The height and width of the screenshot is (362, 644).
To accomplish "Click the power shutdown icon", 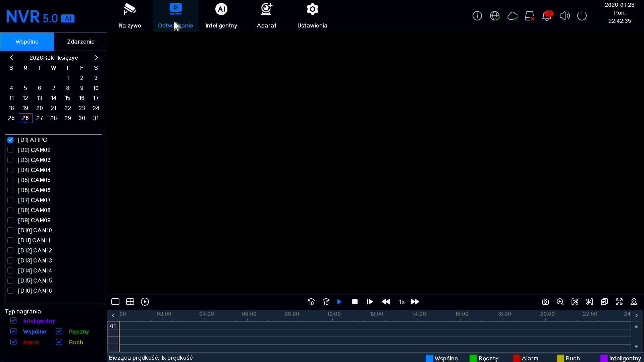I will pyautogui.click(x=582, y=16).
